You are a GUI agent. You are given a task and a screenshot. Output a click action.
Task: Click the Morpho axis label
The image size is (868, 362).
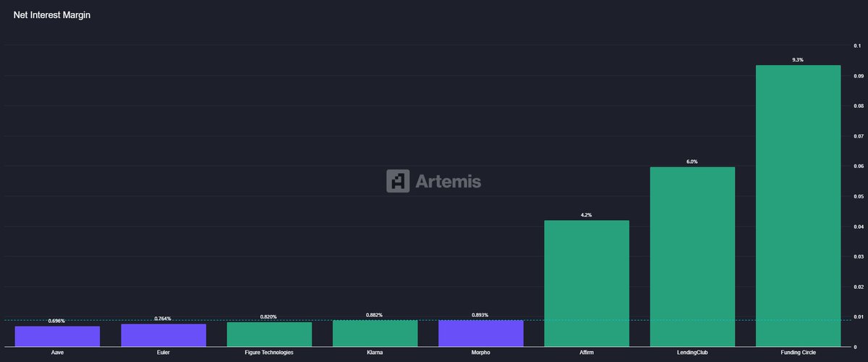click(481, 353)
